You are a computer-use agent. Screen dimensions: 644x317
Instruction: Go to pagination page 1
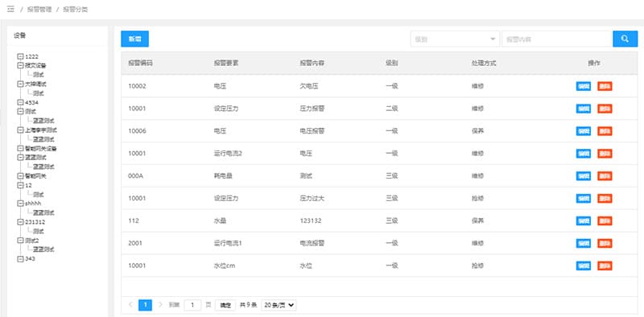145,305
